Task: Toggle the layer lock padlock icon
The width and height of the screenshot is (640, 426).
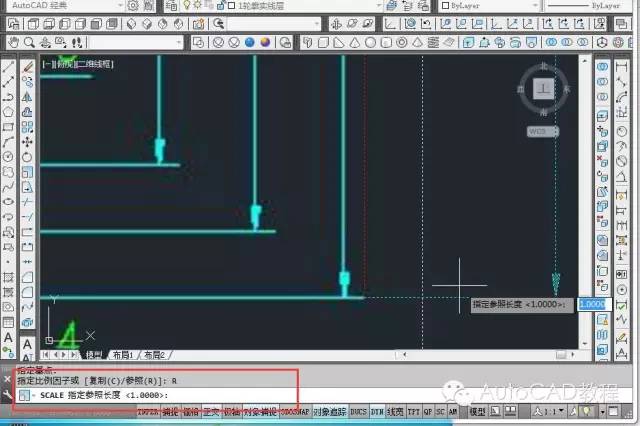Action: (220, 6)
